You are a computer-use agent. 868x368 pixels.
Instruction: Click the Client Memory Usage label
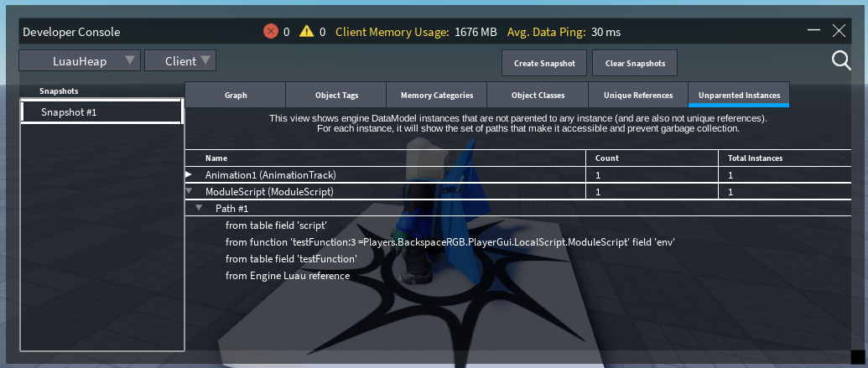point(392,32)
